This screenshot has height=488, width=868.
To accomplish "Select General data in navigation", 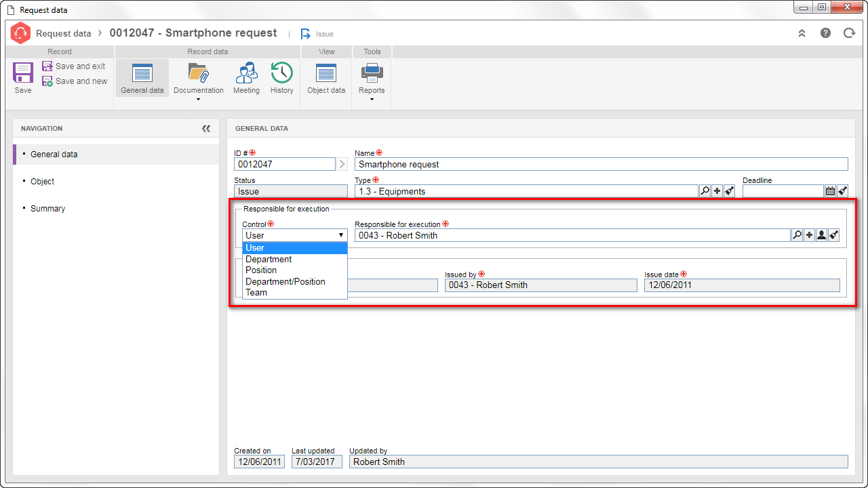I will coord(116,155).
